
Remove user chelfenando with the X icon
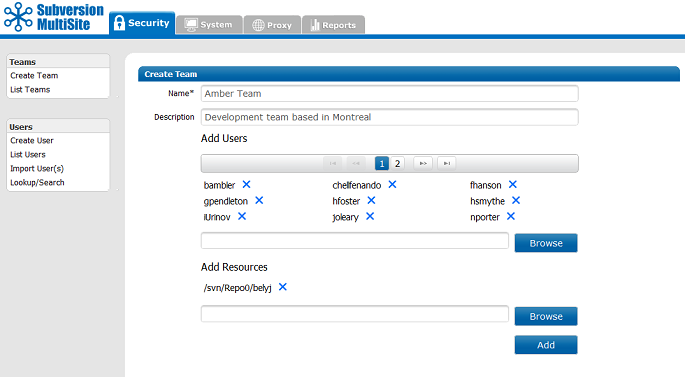click(x=392, y=184)
